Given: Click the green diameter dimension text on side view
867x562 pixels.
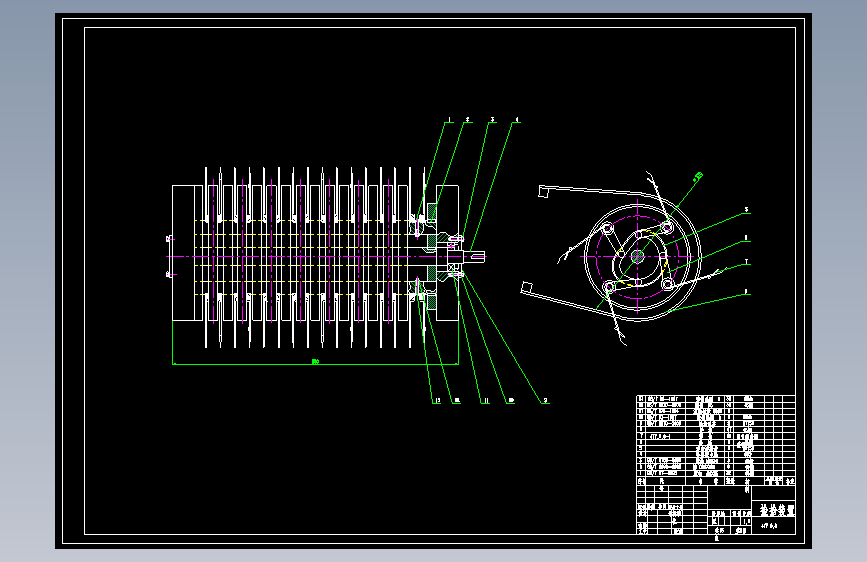Looking at the screenshot, I should (698, 176).
